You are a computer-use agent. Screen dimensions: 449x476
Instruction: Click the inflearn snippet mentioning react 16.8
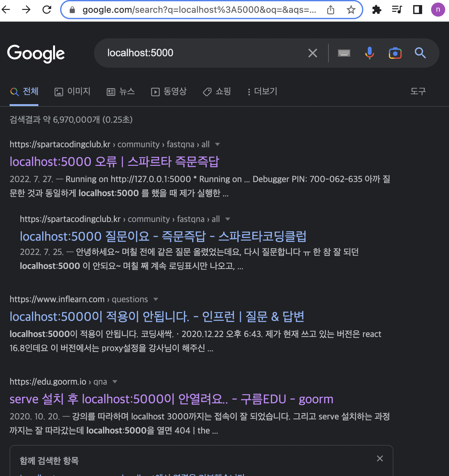pyautogui.click(x=195, y=341)
